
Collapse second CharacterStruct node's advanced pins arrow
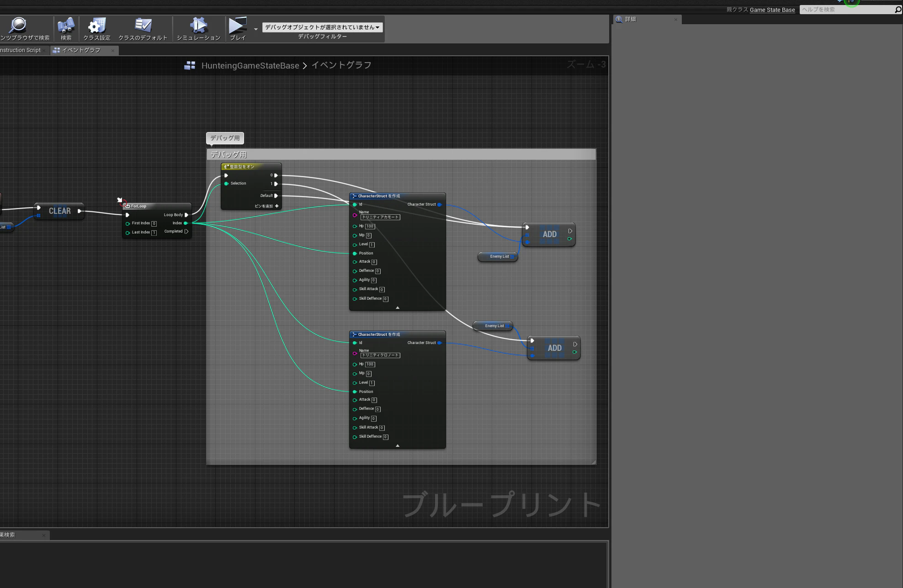click(x=398, y=445)
